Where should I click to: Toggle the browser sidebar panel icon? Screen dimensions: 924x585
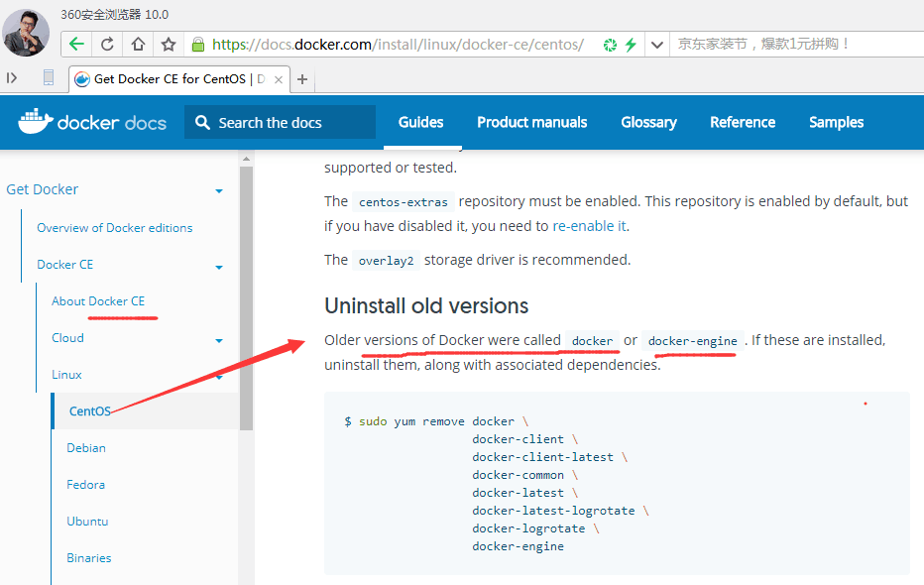pos(12,77)
